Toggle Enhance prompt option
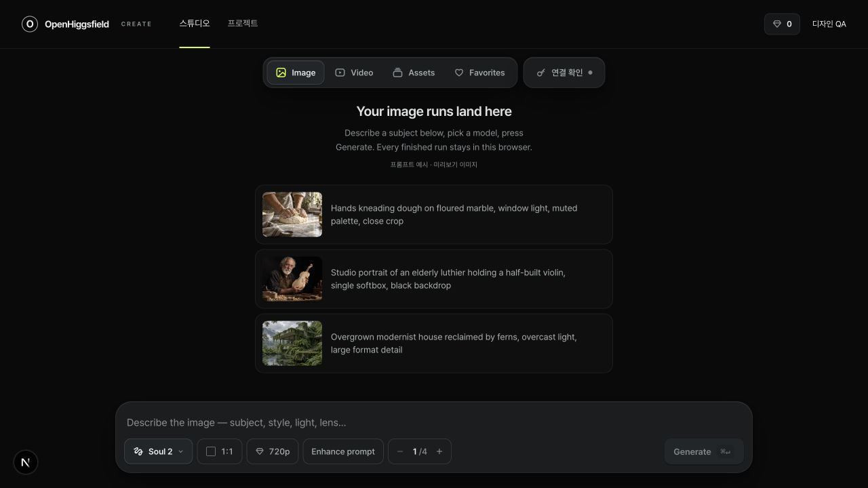Viewport: 868px width, 488px height. [343, 451]
